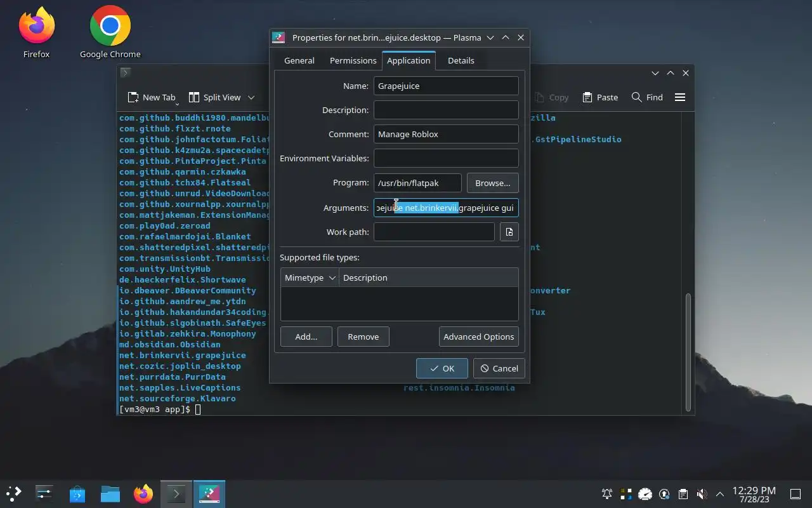Viewport: 812px width, 508px height.
Task: Click the Arguments input field
Action: click(x=446, y=208)
